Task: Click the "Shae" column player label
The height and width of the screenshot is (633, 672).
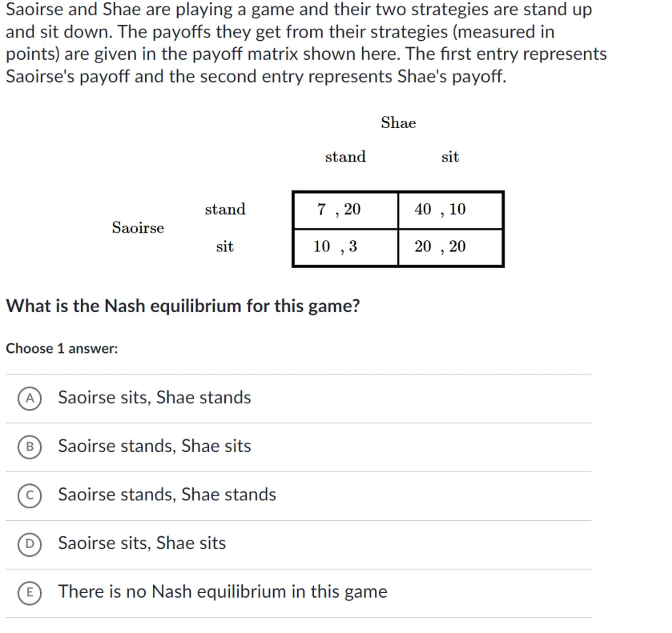Action: (398, 123)
